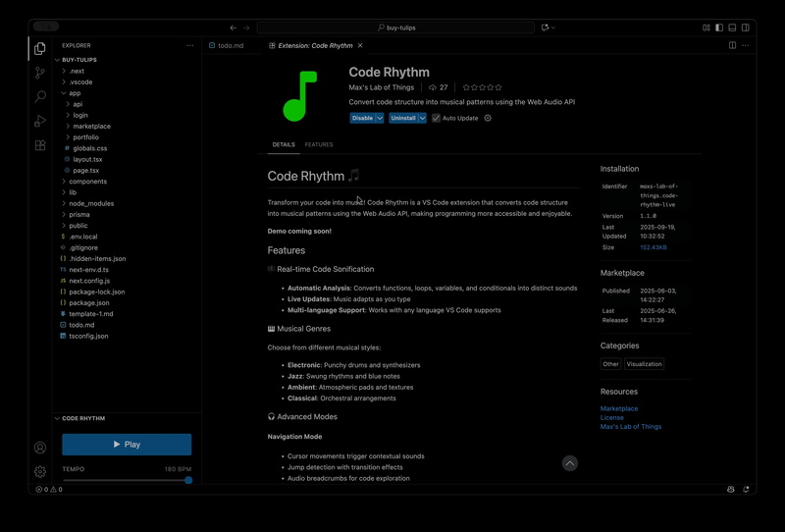Screen dimensions: 785x532
Task: Click the buy-tulips command center search box
Action: [395, 27]
